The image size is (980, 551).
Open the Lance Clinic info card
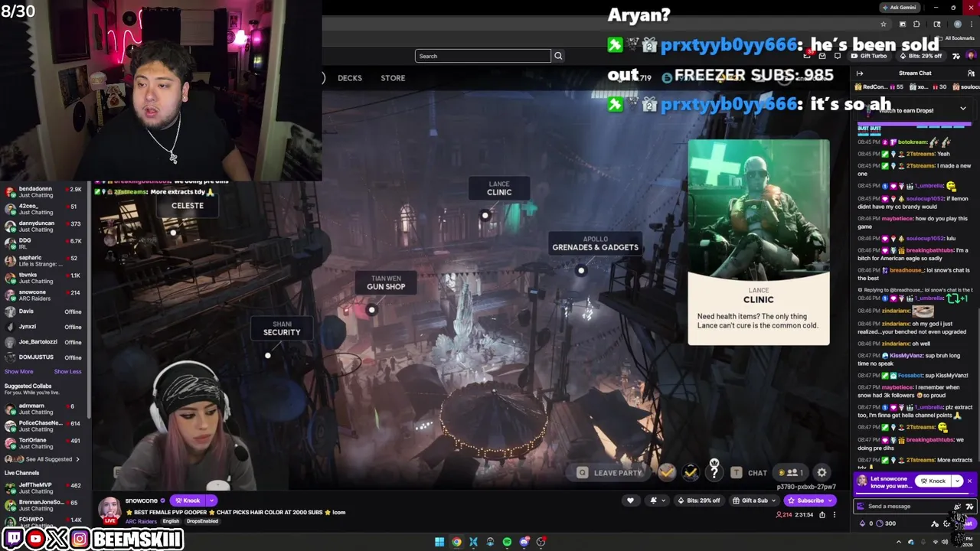(758, 242)
